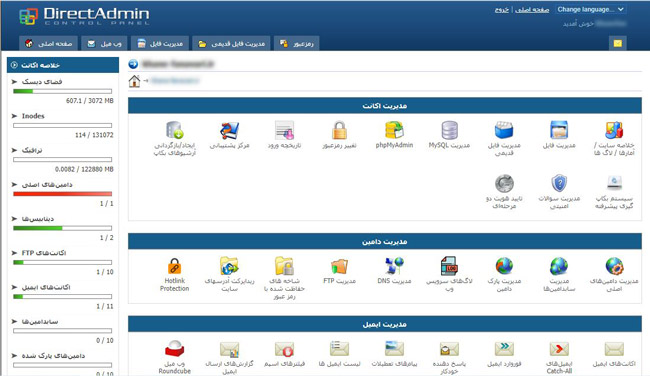Click the blue arrow beside domain title
Viewport: 650px width, 376px height.
tap(133, 64)
